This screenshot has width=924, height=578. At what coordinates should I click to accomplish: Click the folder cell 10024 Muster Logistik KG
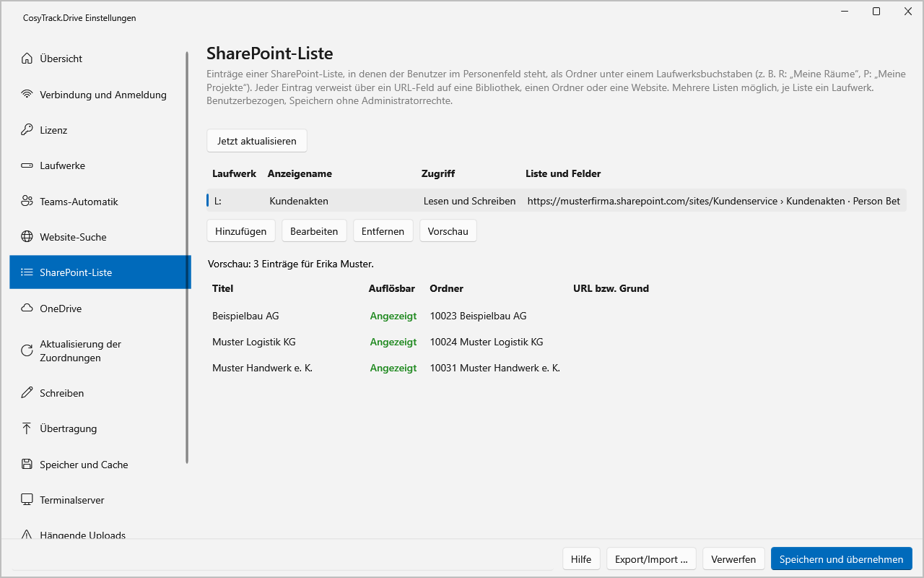487,342
